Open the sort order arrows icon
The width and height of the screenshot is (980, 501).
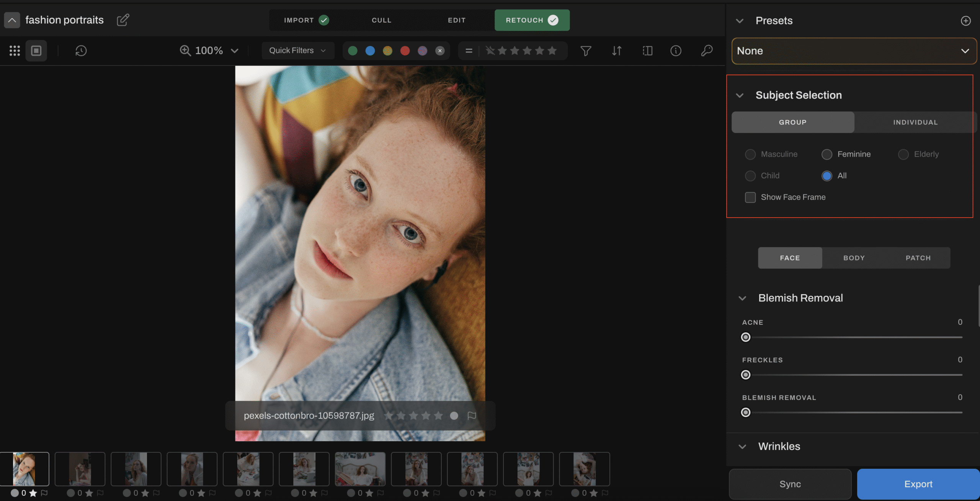pyautogui.click(x=616, y=51)
